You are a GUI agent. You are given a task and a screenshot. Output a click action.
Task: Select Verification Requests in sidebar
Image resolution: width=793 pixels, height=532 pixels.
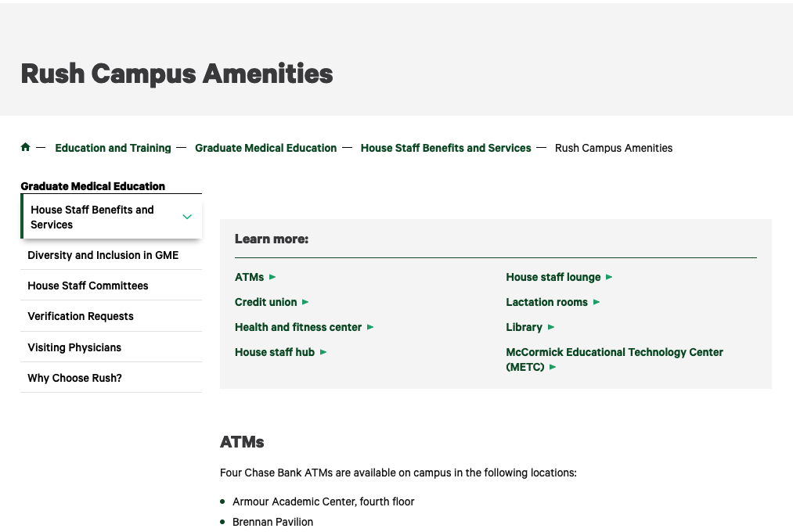click(81, 316)
